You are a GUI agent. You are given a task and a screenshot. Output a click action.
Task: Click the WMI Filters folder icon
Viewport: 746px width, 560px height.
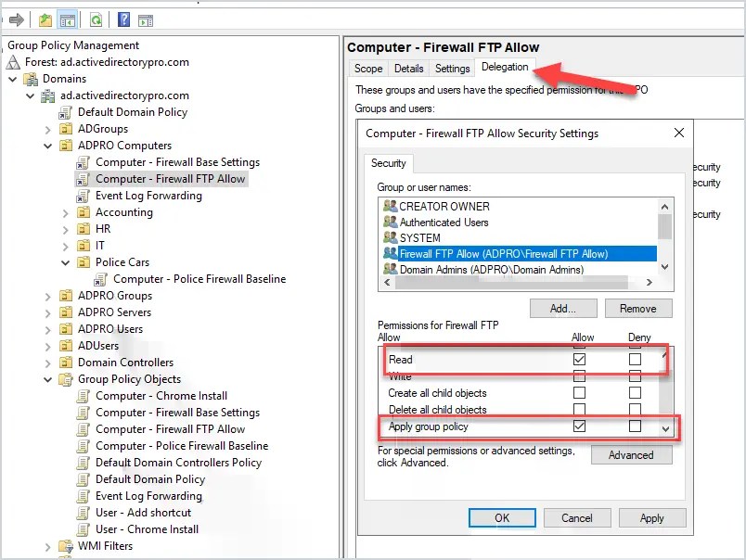[63, 546]
